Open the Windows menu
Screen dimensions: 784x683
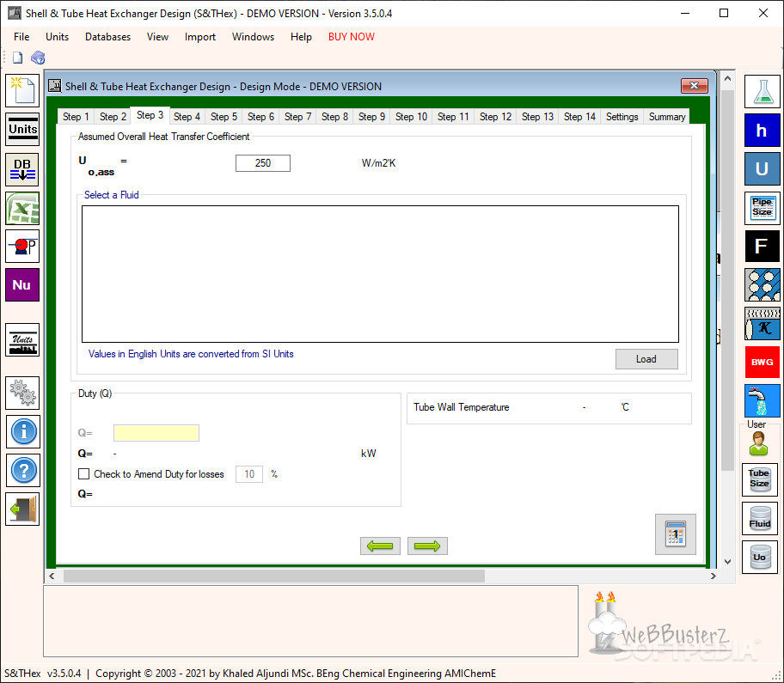pos(253,36)
